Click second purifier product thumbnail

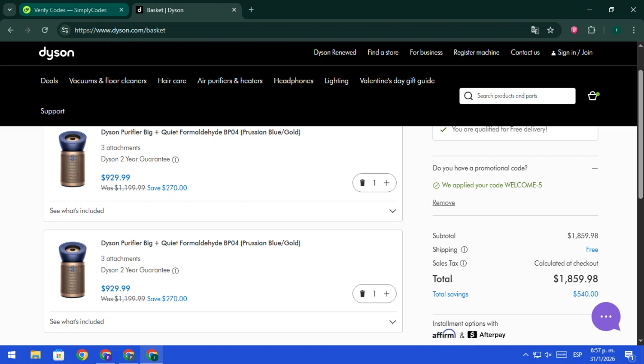73,270
